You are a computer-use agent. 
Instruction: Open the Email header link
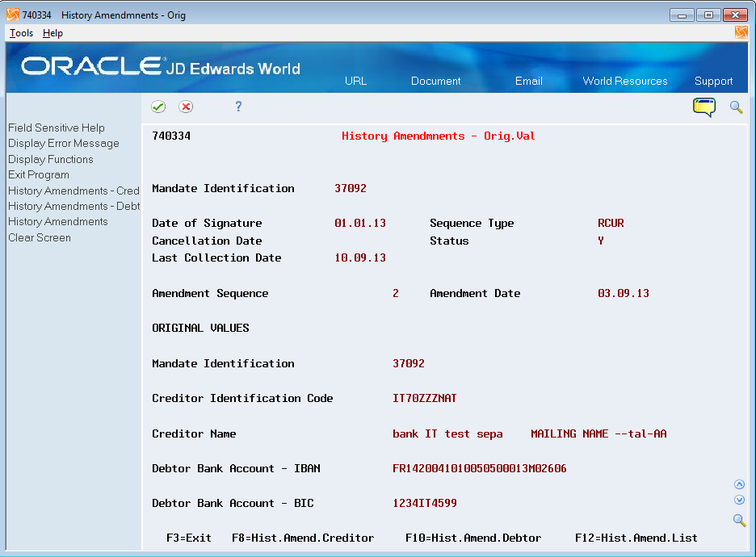pos(529,81)
